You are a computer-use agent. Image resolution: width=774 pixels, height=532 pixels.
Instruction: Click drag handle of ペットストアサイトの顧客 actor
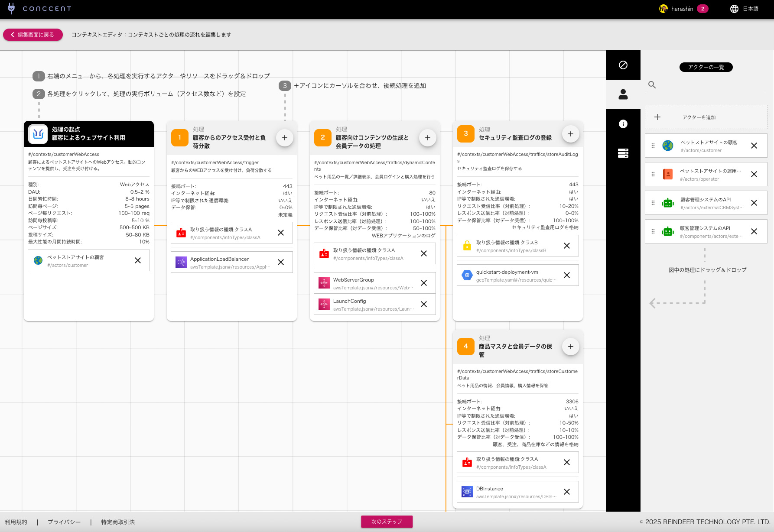pos(653,146)
